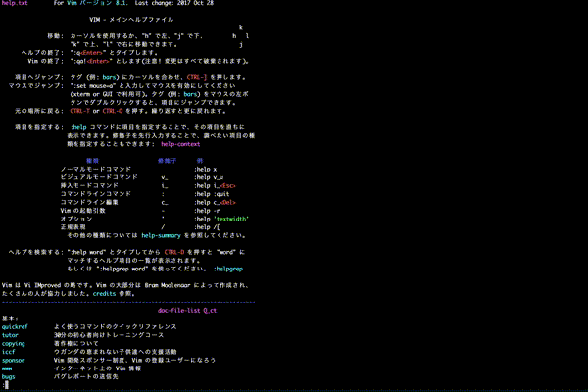Click the green 'textwidth' option
Image resolution: width=588 pixels, height=392 pixels.
pyautogui.click(x=231, y=219)
